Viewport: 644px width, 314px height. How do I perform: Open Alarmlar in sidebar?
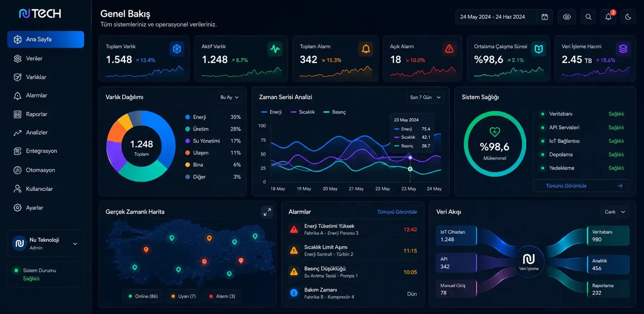[x=46, y=95]
